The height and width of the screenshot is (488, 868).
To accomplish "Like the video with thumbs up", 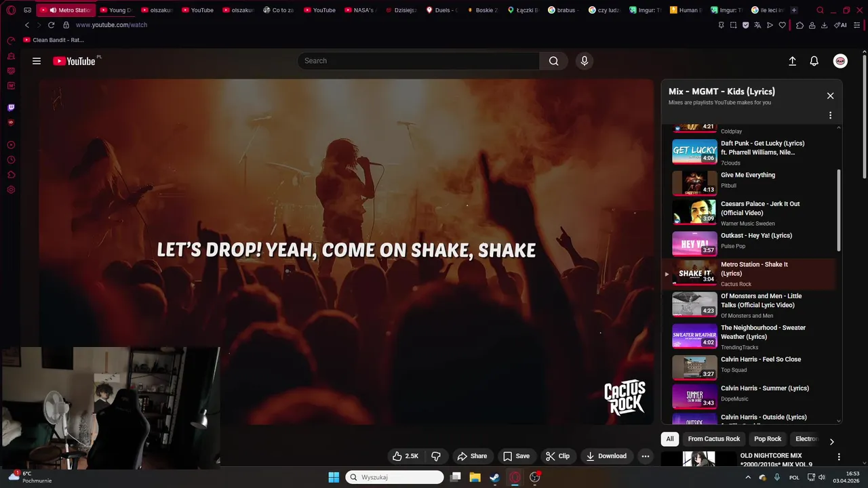I will pyautogui.click(x=406, y=456).
